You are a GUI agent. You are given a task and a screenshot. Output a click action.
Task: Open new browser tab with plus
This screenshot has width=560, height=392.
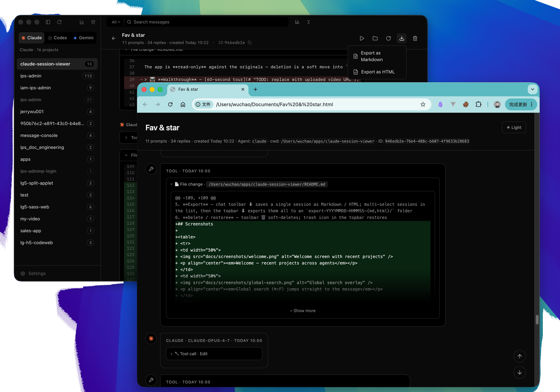tap(255, 90)
